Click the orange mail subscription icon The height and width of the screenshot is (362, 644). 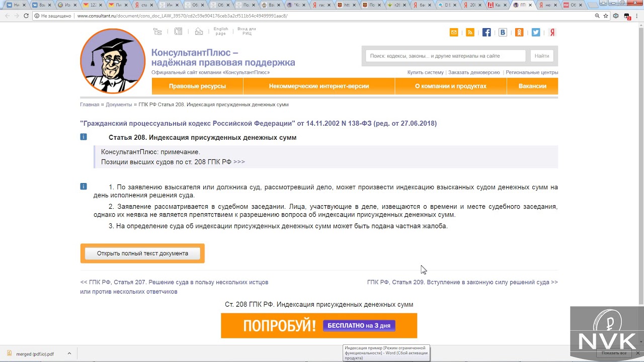454,32
